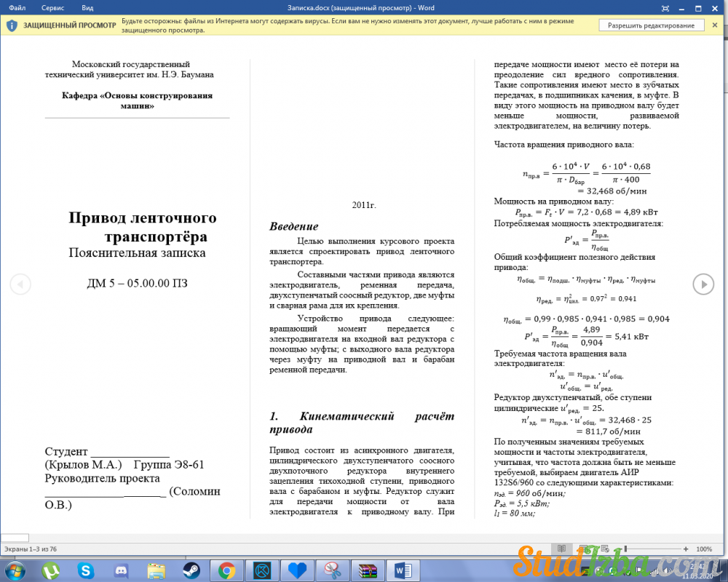Image resolution: width=728 pixels, height=582 pixels.
Task: Click the Потребляемая мощность электродвигателя line
Action: pos(579,223)
